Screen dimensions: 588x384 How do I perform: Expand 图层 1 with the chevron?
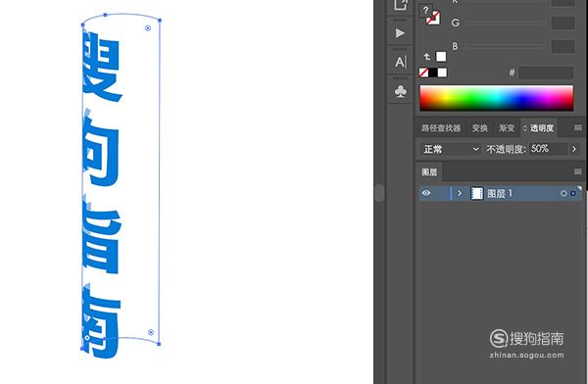pos(460,193)
